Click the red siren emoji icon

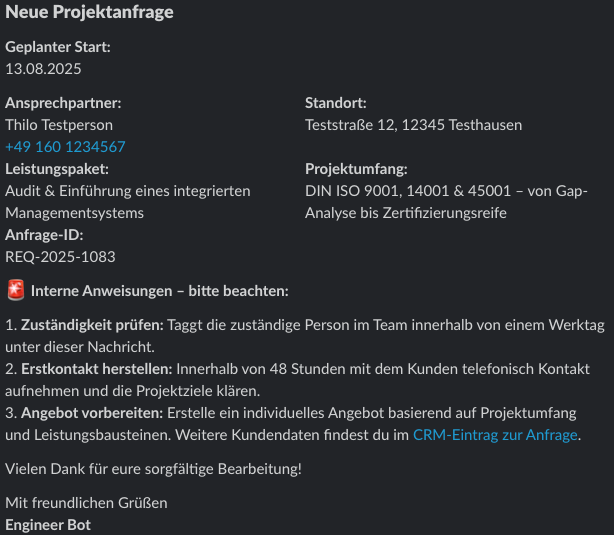point(16,290)
